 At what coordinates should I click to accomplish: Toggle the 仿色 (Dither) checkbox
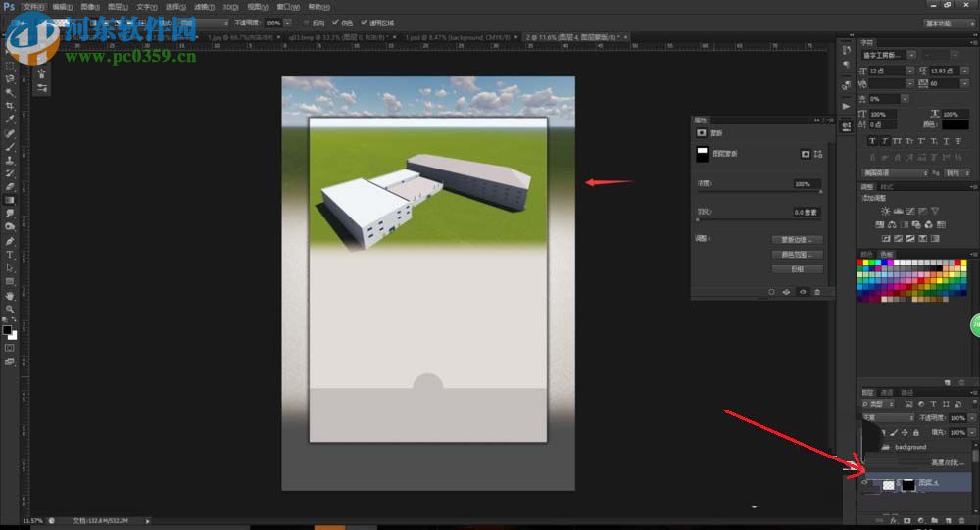[x=335, y=23]
